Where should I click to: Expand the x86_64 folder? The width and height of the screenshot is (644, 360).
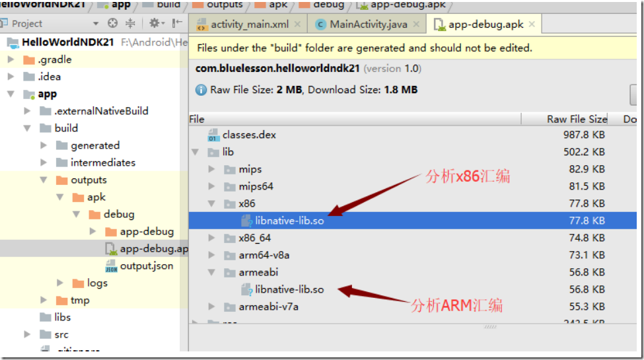click(211, 238)
